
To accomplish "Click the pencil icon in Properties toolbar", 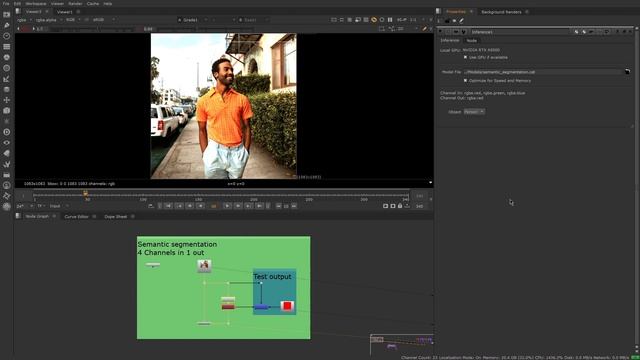I will pos(462,20).
